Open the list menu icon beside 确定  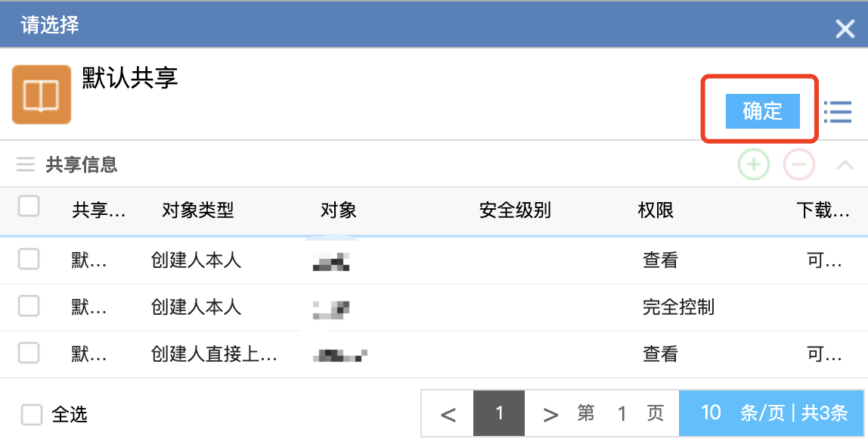[838, 112]
